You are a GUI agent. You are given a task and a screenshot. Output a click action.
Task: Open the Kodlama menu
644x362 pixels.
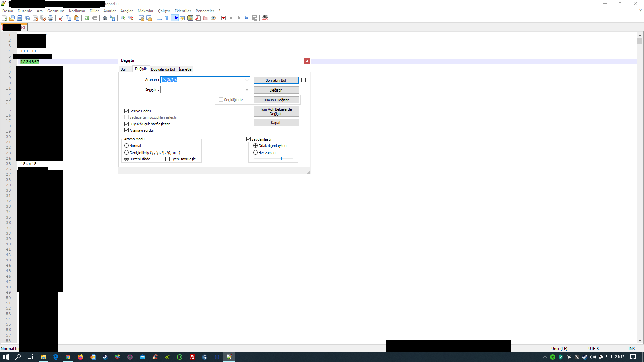coord(77,11)
